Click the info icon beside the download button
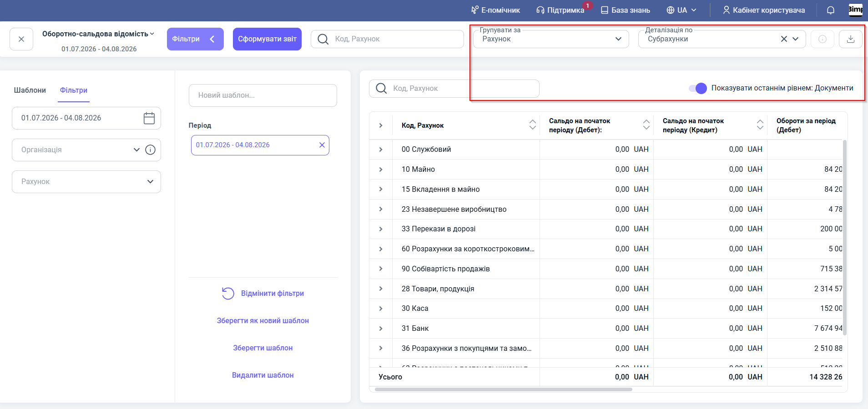The height and width of the screenshot is (409, 868). [823, 39]
